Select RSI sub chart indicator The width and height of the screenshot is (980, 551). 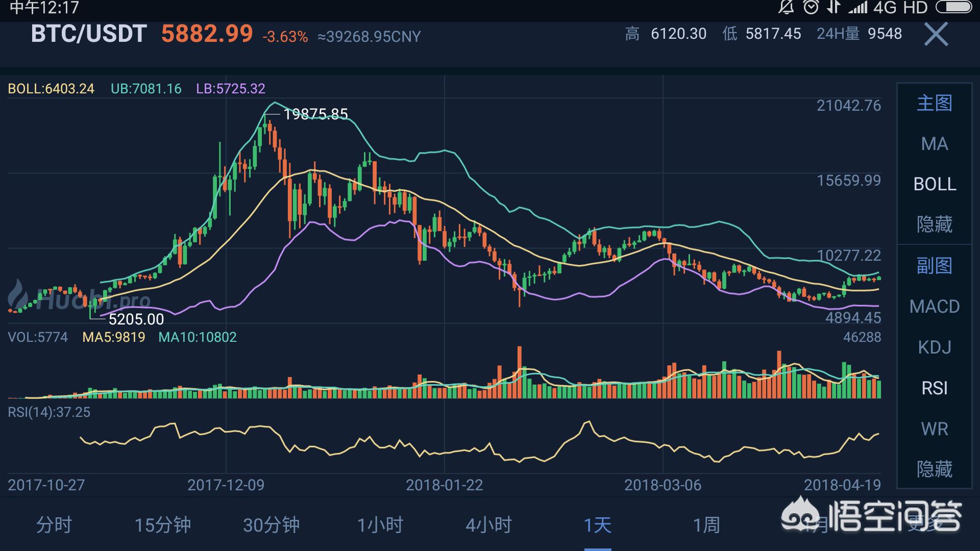coord(934,388)
